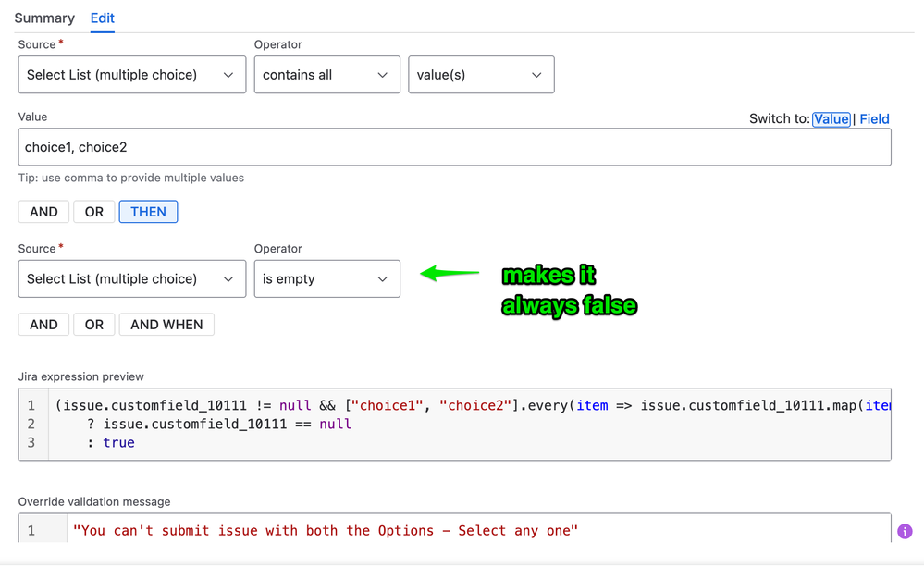Image resolution: width=924 pixels, height=567 pixels.
Task: Click the 'Override validation message' label
Action: tap(94, 502)
